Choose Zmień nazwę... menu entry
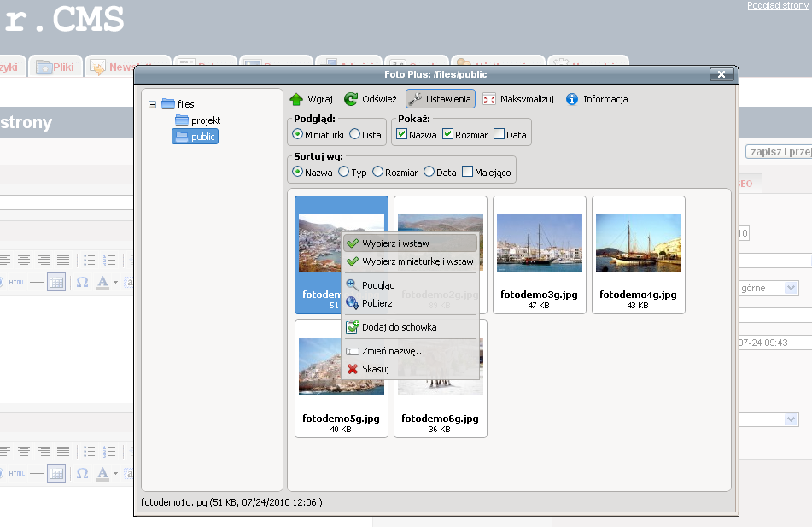This screenshot has width=812, height=527. pos(410,351)
